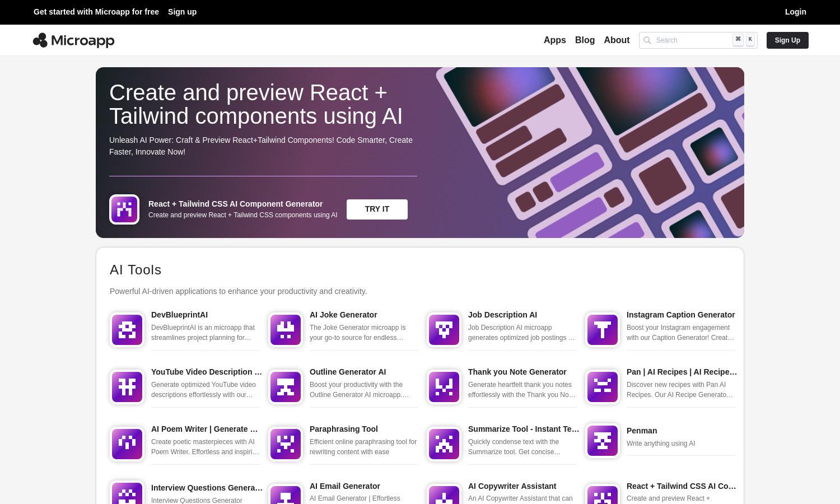Open the Apps menu item
The height and width of the screenshot is (504, 840).
coord(555,40)
